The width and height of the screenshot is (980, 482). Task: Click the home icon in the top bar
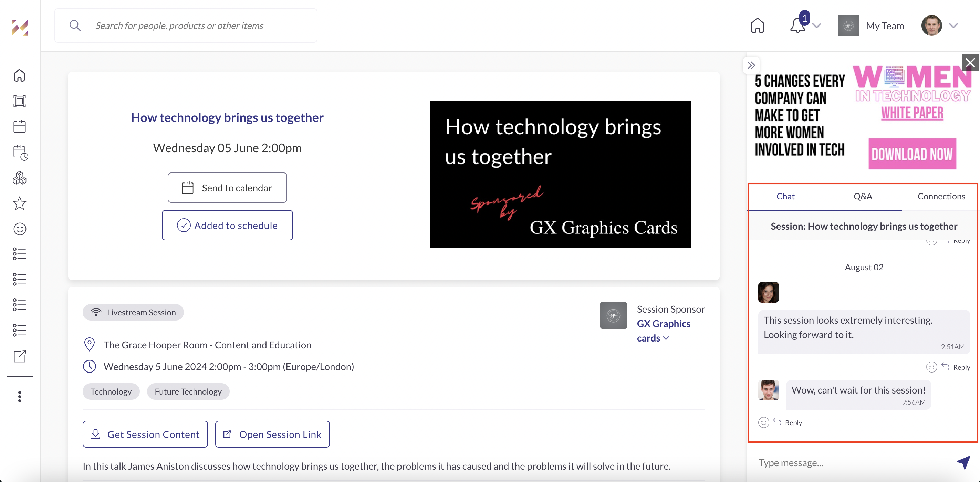click(x=757, y=26)
